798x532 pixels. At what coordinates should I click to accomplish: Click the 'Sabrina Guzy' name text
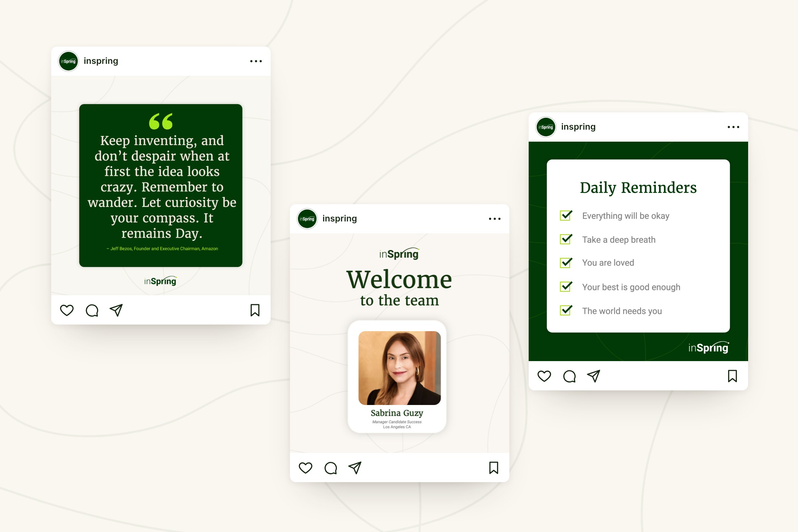(397, 413)
